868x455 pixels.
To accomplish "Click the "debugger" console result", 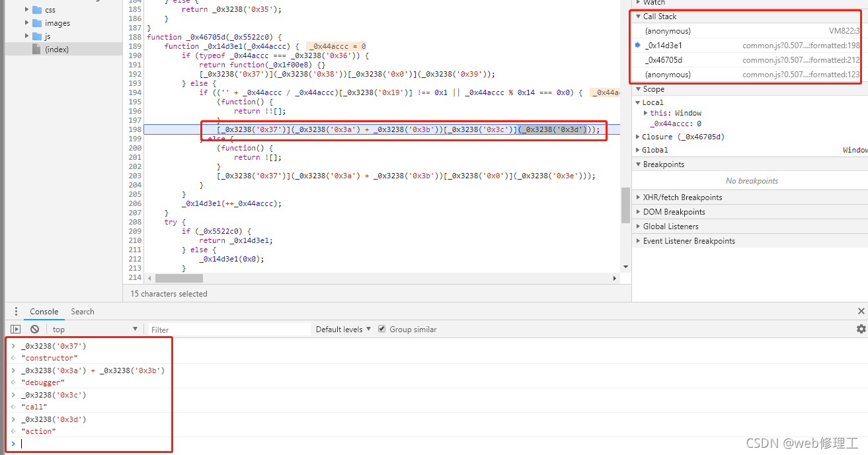I will pyautogui.click(x=42, y=382).
